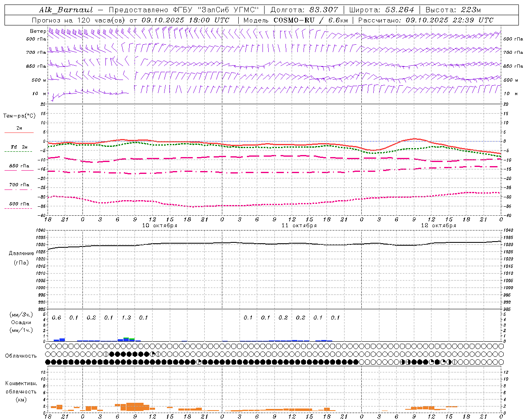Image resolution: width=525 pixels, height=420 pixels.
Task: Click the Облачность cloud cover label
Action: tap(21, 356)
